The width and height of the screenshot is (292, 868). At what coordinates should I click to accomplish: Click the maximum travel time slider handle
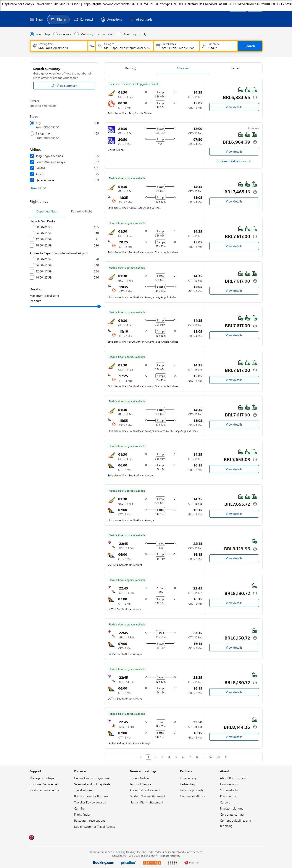coord(99,307)
